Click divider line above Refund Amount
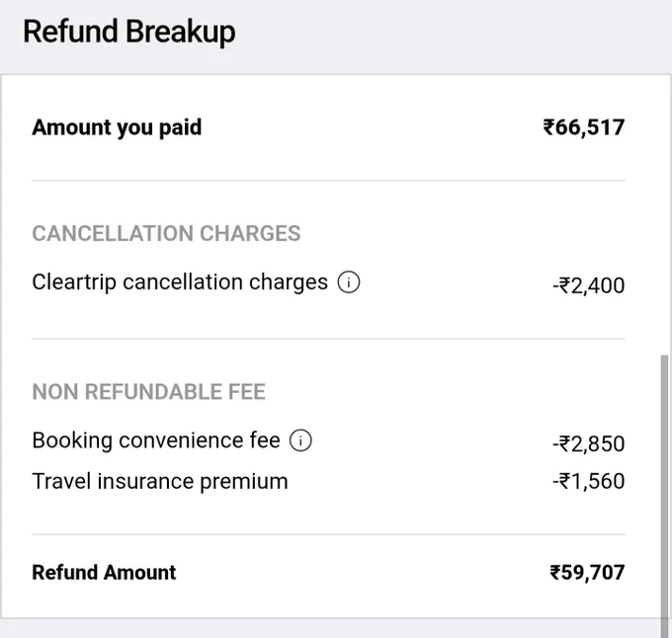Image resolution: width=672 pixels, height=638 pixels. 328,534
